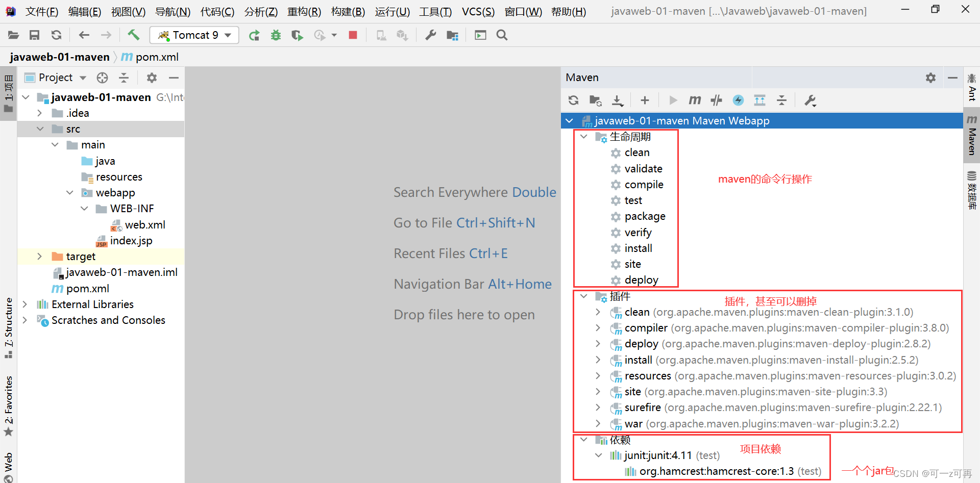The image size is (980, 483).
Task: Select index.jsp file
Action: (124, 240)
